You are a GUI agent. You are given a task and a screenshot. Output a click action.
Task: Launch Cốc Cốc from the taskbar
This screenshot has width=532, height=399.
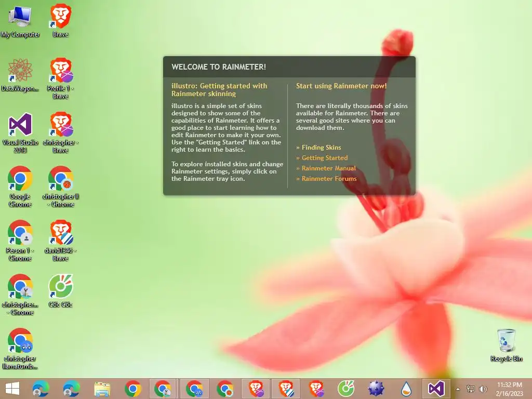pos(346,389)
